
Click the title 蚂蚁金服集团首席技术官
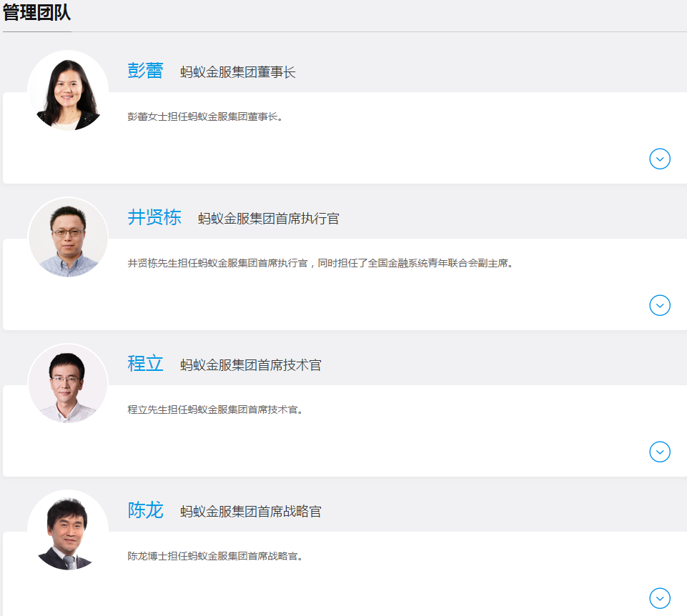point(250,365)
